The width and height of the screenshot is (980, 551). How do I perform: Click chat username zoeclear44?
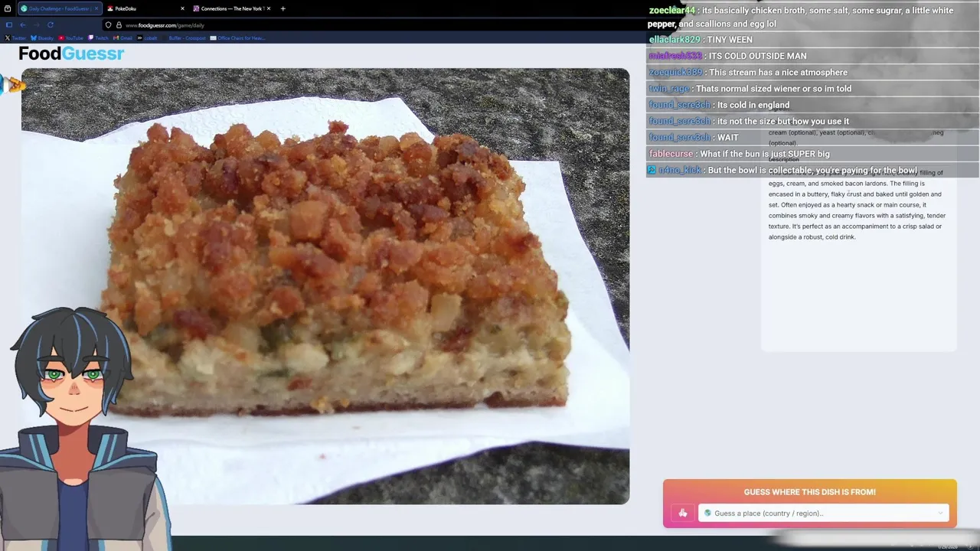coord(671,10)
